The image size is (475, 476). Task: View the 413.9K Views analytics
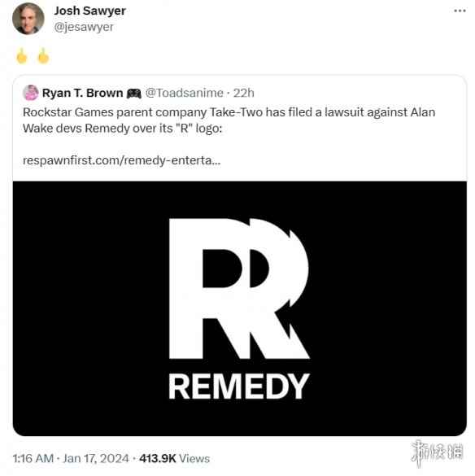pos(175,458)
